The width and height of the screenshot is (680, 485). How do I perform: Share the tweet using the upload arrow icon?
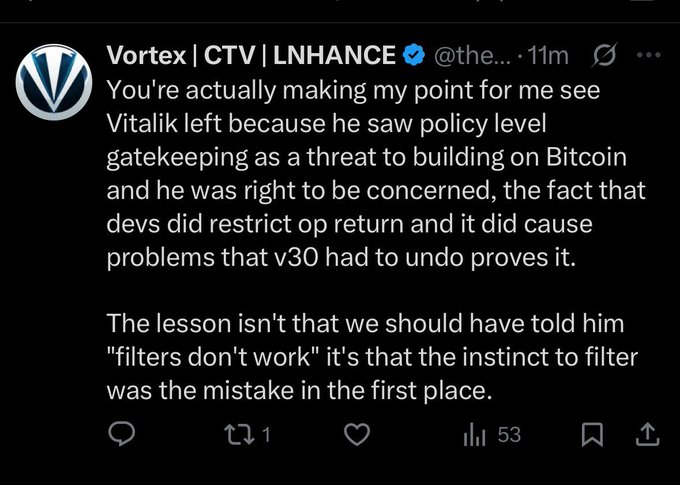[647, 435]
